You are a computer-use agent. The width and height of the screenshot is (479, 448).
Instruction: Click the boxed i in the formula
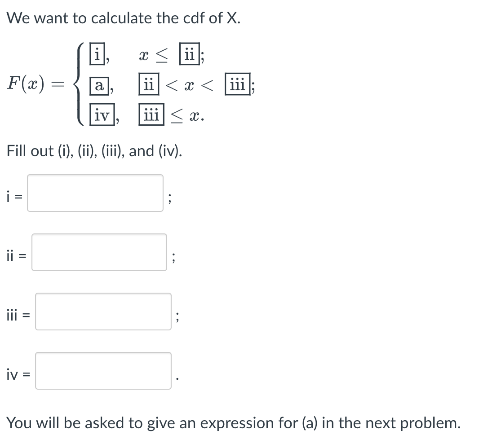pyautogui.click(x=97, y=54)
